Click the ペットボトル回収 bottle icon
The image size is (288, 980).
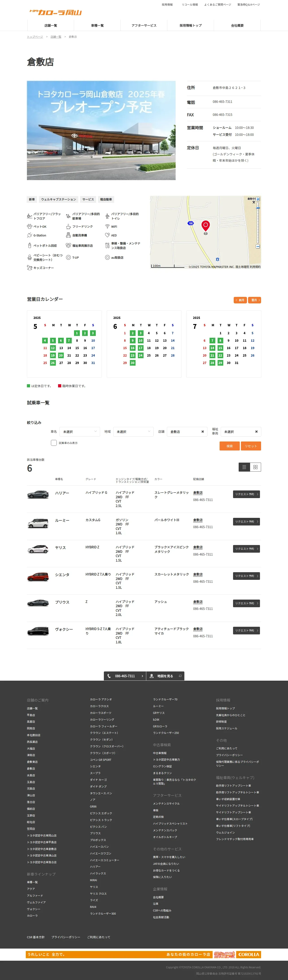29,246
